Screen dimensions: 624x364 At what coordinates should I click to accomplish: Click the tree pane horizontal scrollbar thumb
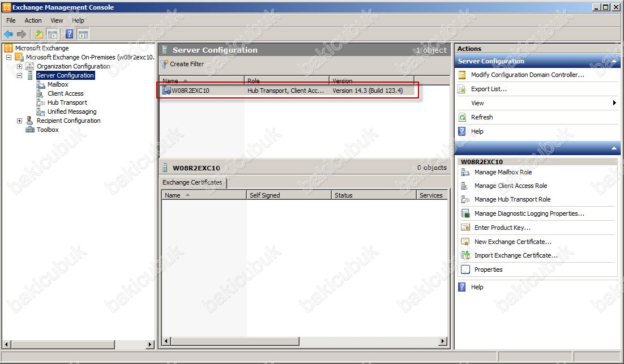(63, 345)
